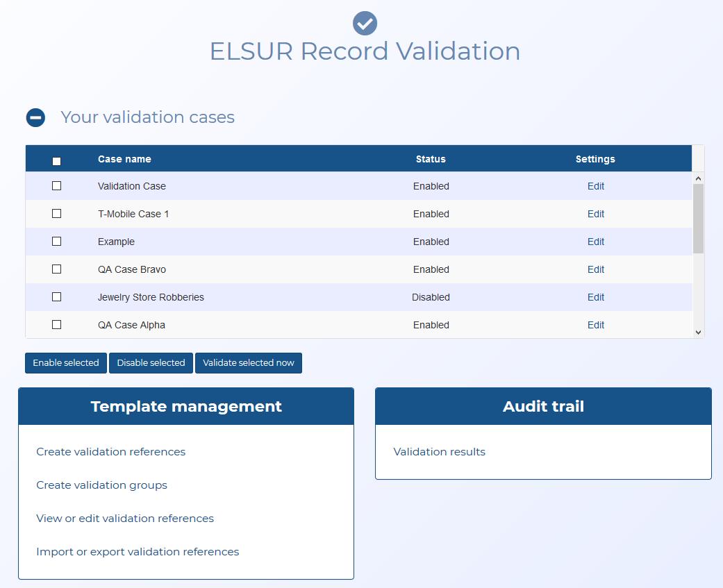Tick the Jewelry Store Robberies checkbox

pyautogui.click(x=57, y=297)
